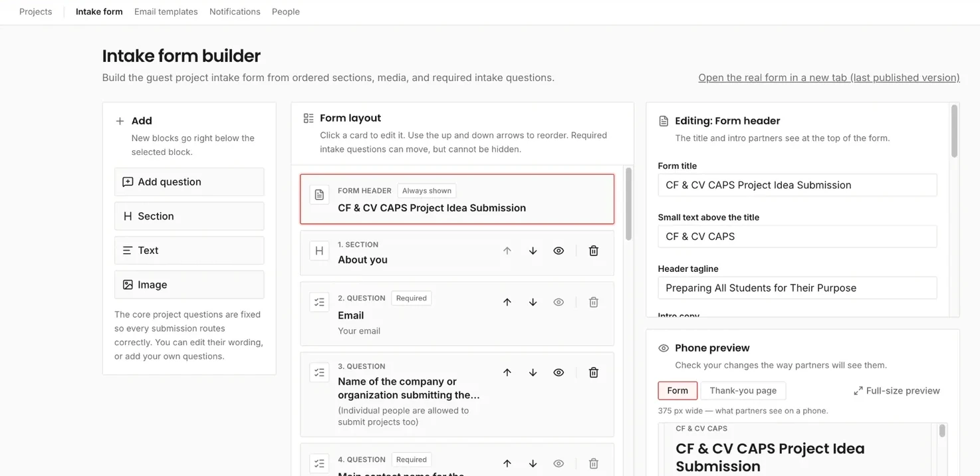
Task: Add an Image block
Action: (189, 285)
